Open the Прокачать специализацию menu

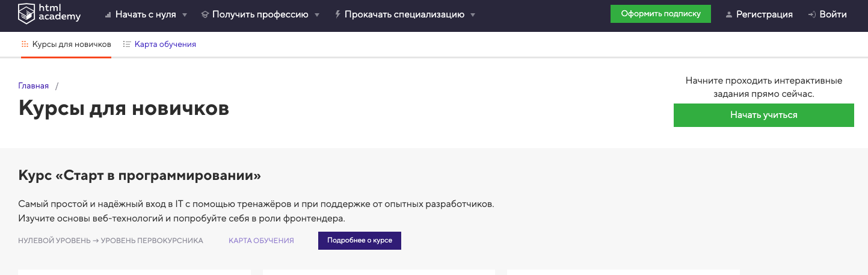click(x=405, y=14)
